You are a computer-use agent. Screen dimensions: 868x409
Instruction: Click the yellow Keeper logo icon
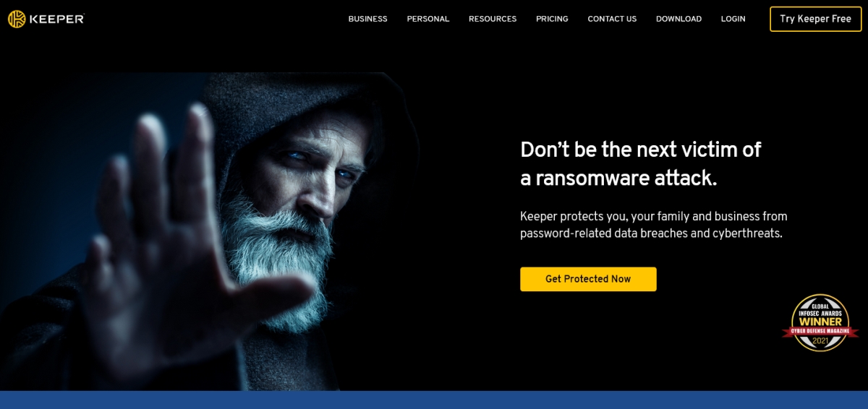(x=17, y=19)
